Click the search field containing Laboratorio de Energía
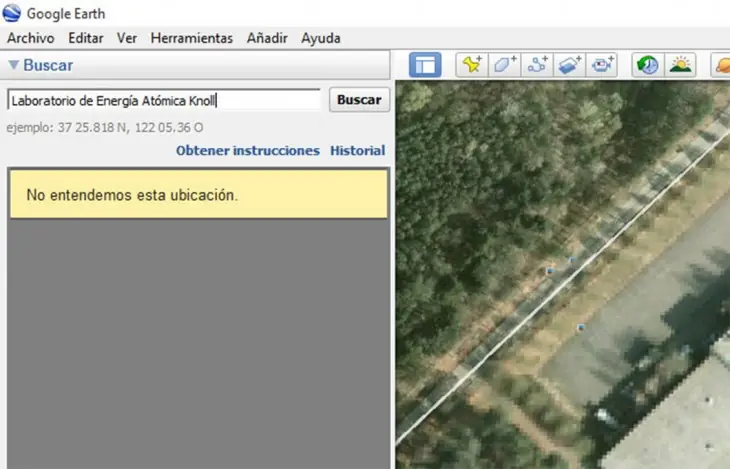Viewport: 730px width, 469px height. [x=164, y=100]
